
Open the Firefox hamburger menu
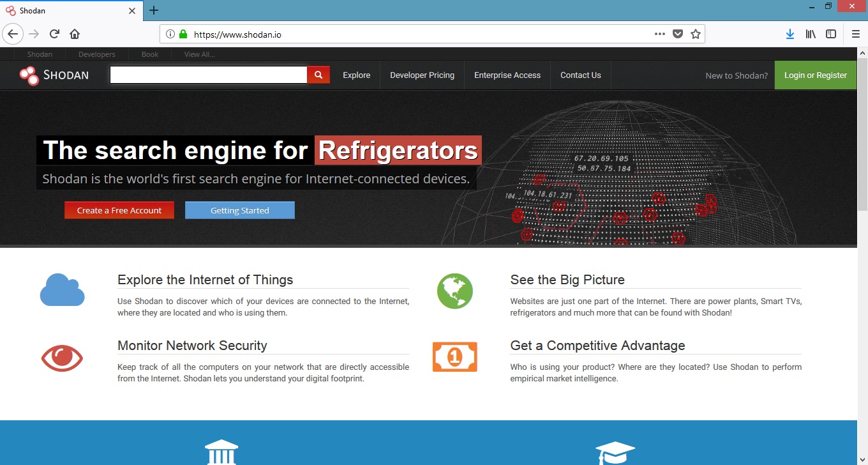tap(856, 34)
